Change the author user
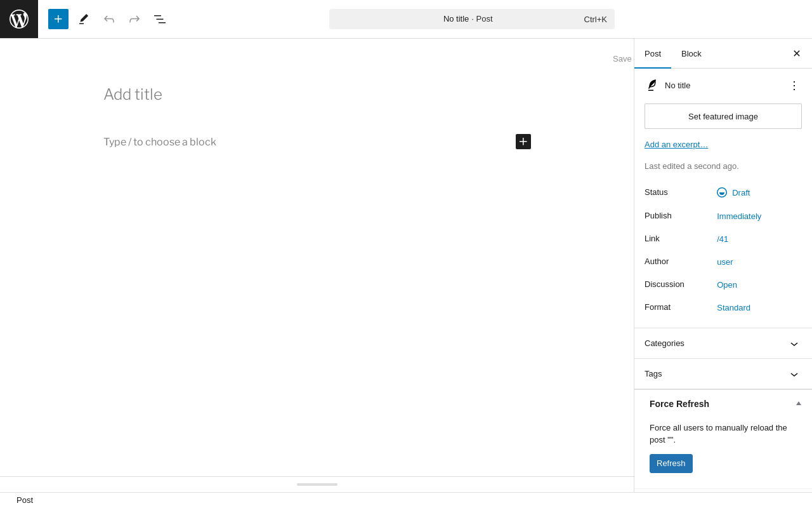 click(725, 262)
